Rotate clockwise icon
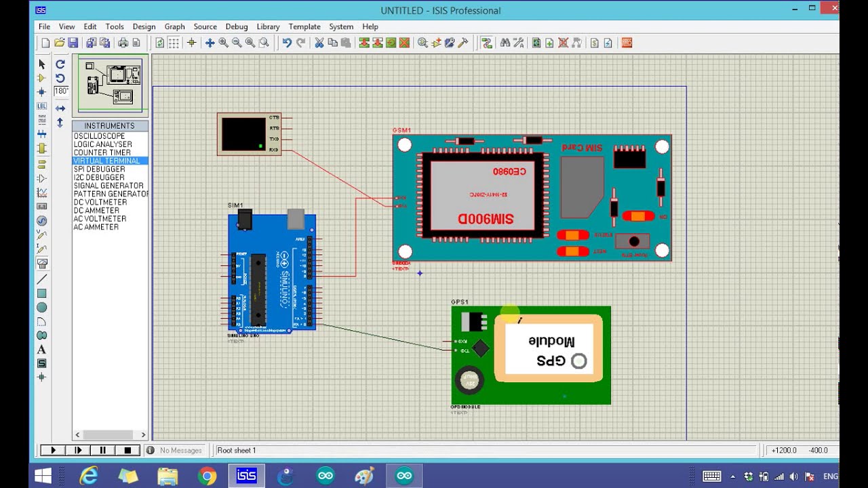The height and width of the screenshot is (488, 868). point(60,64)
